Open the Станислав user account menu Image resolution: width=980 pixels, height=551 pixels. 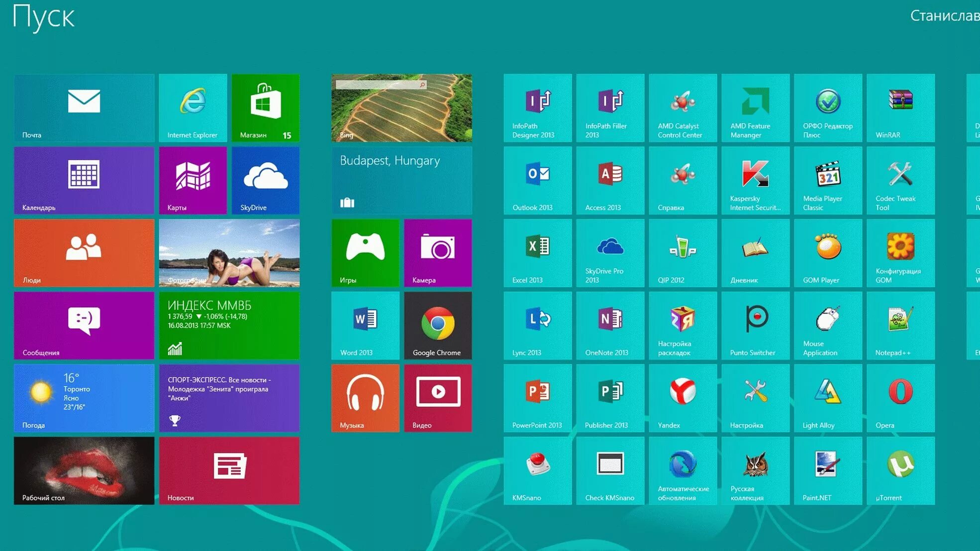click(x=945, y=16)
